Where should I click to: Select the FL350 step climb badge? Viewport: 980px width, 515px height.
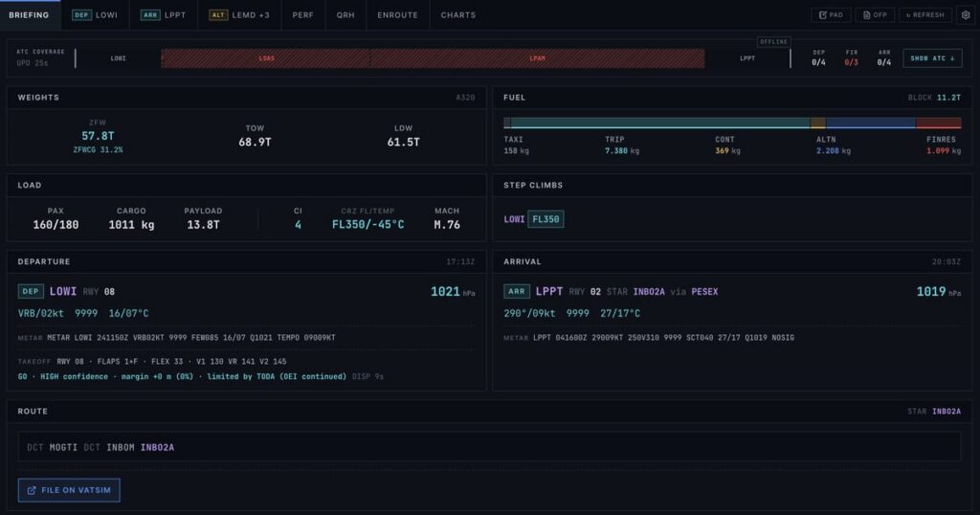click(x=546, y=219)
